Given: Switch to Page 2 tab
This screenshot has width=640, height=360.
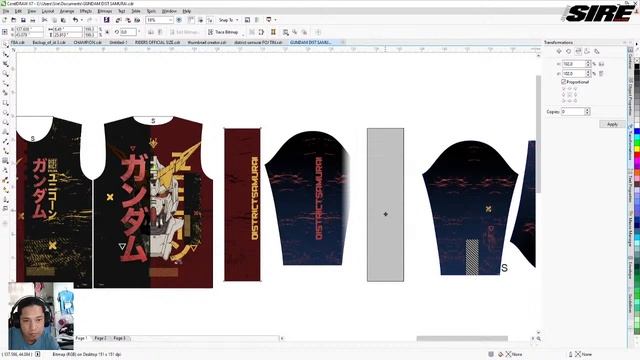Looking at the screenshot, I should pos(100,338).
